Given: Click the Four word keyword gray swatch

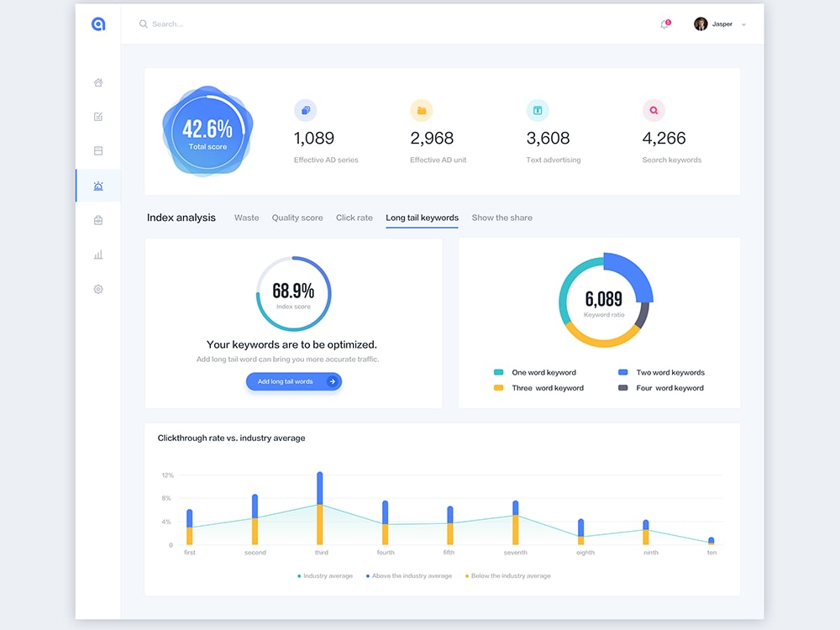Looking at the screenshot, I should pos(623,388).
